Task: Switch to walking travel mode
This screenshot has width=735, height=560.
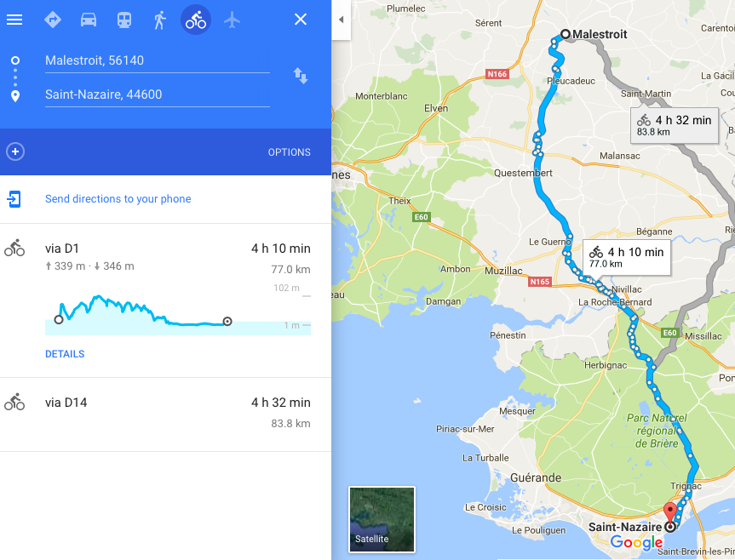Action: 160,20
